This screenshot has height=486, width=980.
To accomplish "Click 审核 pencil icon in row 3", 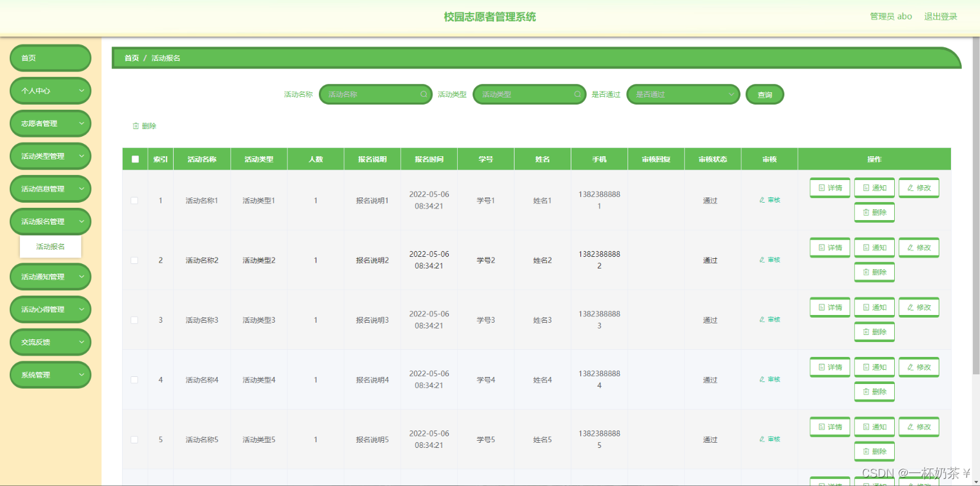I will tap(762, 319).
